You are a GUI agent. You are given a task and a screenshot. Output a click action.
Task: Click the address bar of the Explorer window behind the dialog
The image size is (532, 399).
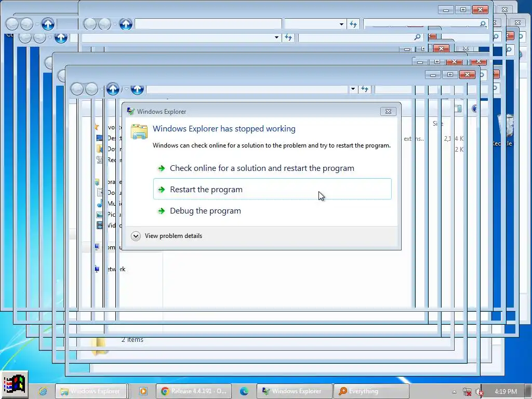click(x=248, y=89)
